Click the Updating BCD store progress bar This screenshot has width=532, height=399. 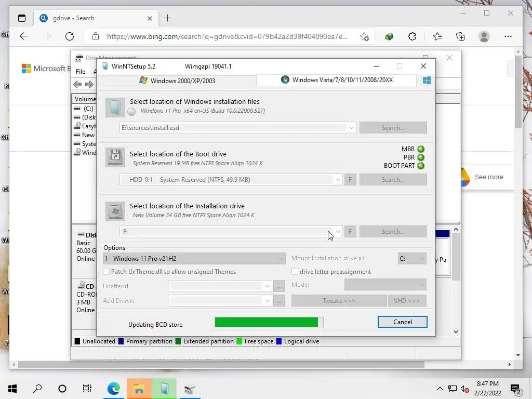[x=269, y=322]
